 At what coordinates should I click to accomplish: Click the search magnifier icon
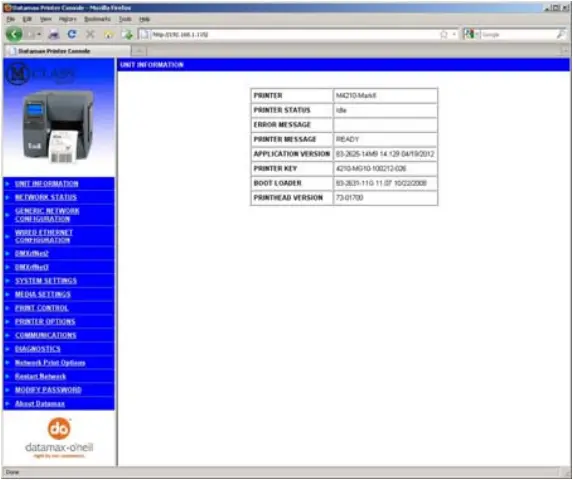(x=561, y=34)
